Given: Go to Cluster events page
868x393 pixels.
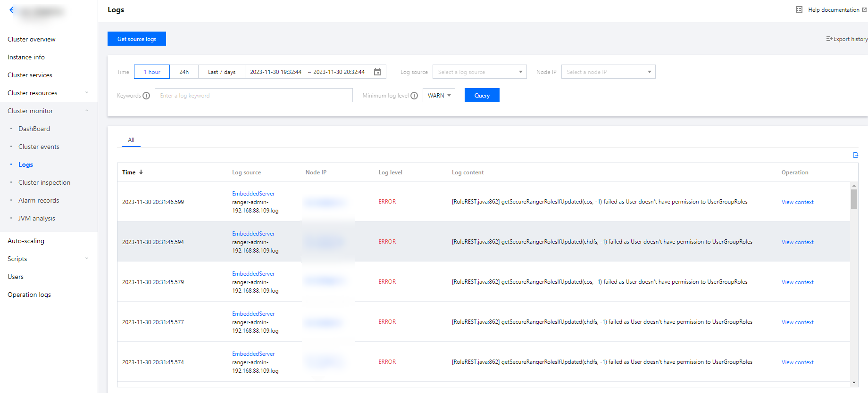Looking at the screenshot, I should 39,147.
